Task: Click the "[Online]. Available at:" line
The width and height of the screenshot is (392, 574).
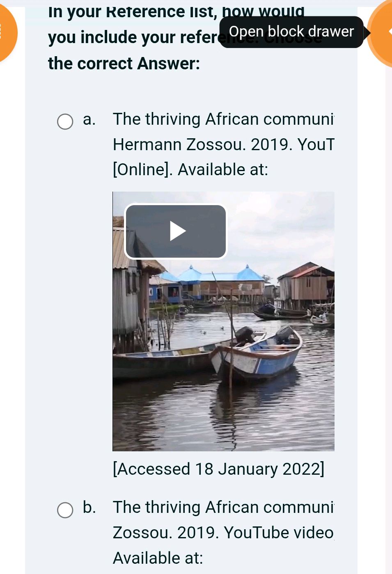Action: [x=190, y=169]
